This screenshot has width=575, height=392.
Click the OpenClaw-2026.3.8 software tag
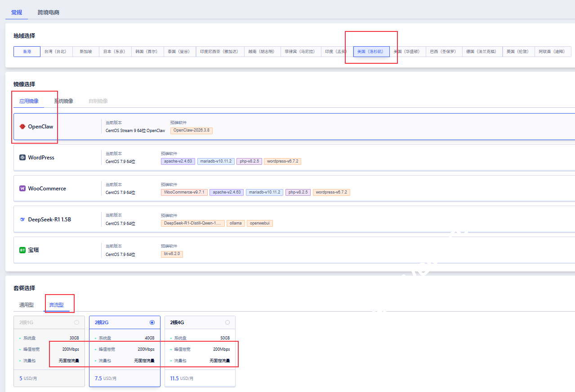(x=191, y=130)
